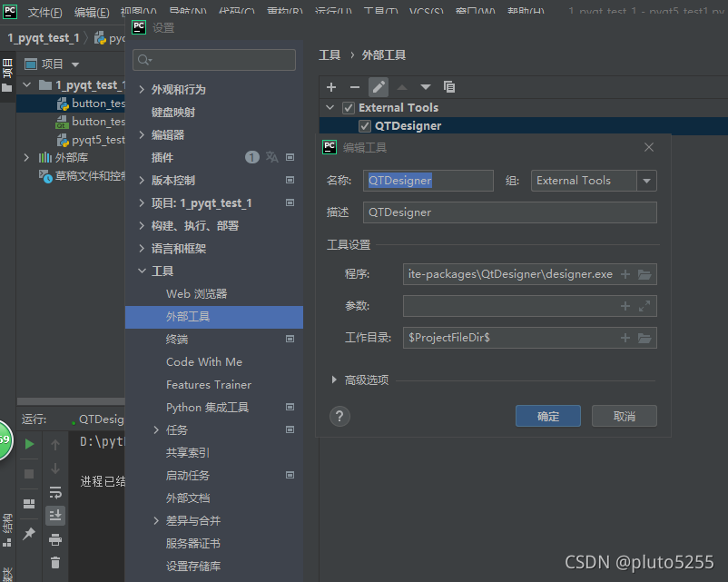Viewport: 728px width, 582px height.
Task: Collapse the Tools settings node
Action: (x=142, y=271)
